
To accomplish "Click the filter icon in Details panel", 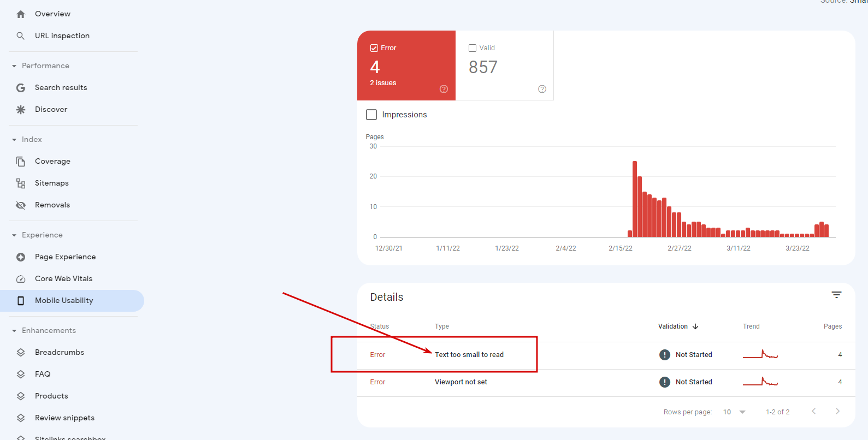I will 836,295.
